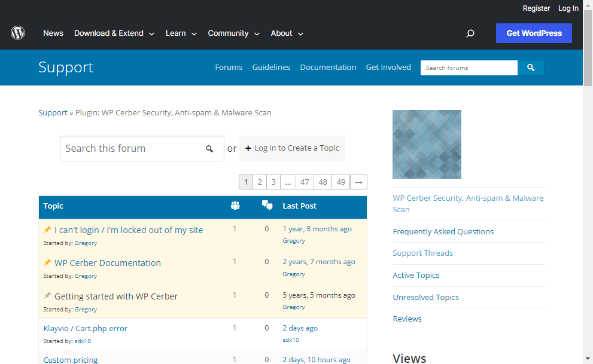Click the voices people icon column header
Image resolution: width=593 pixels, height=364 pixels.
(x=235, y=206)
